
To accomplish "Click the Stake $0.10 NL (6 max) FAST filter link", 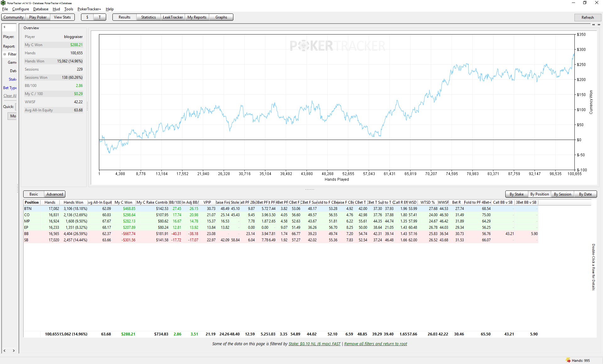I will coord(314,344).
